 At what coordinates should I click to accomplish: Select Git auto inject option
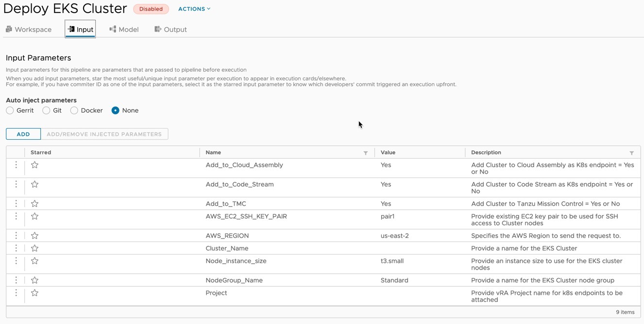46,111
